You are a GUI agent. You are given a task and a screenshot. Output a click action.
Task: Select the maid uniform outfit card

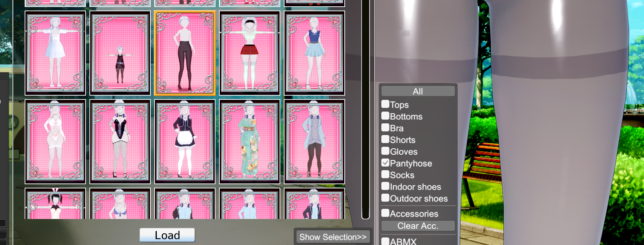(x=185, y=142)
